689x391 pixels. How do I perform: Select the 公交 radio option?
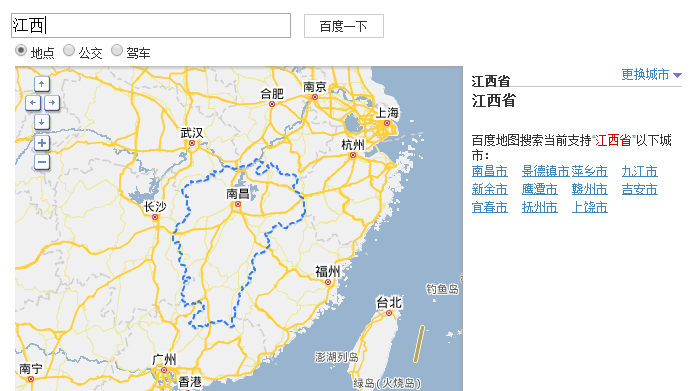pyautogui.click(x=69, y=51)
